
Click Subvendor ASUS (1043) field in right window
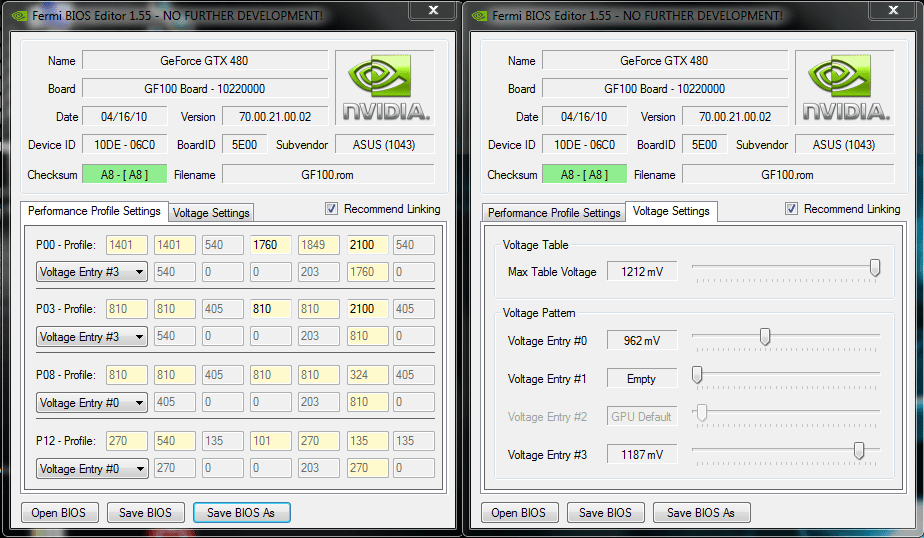pos(844,144)
